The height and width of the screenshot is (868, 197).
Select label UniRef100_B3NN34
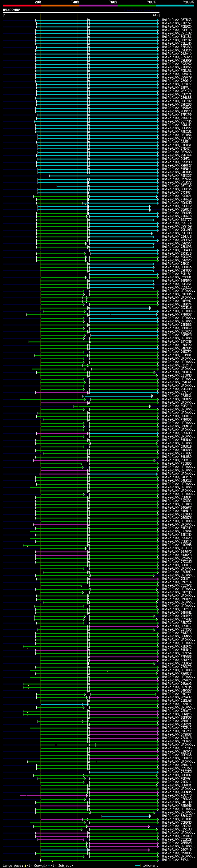(177, 498)
